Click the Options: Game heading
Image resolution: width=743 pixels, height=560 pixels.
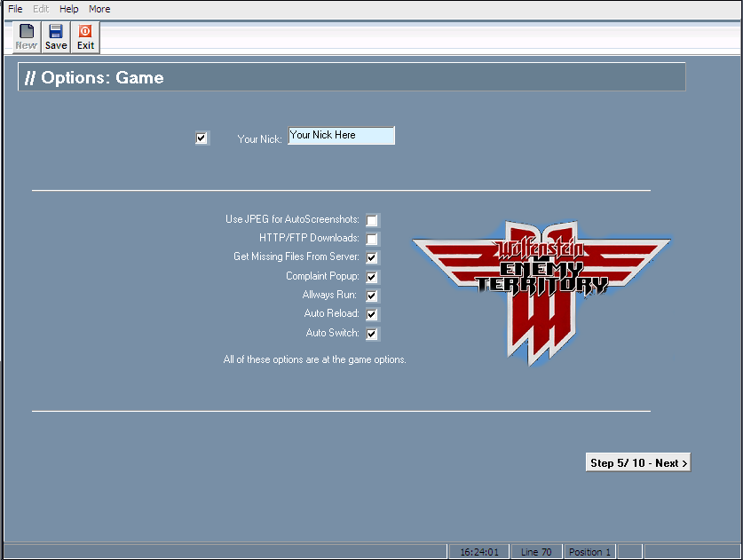(94, 77)
